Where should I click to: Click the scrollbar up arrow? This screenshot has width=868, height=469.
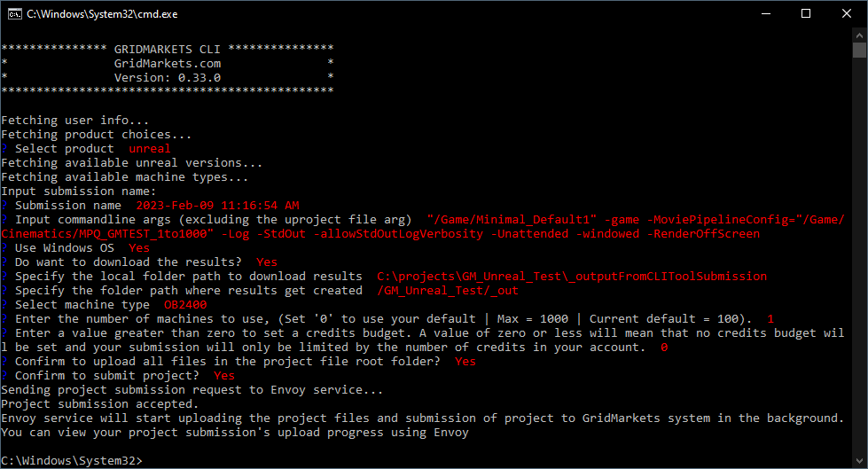pos(859,35)
